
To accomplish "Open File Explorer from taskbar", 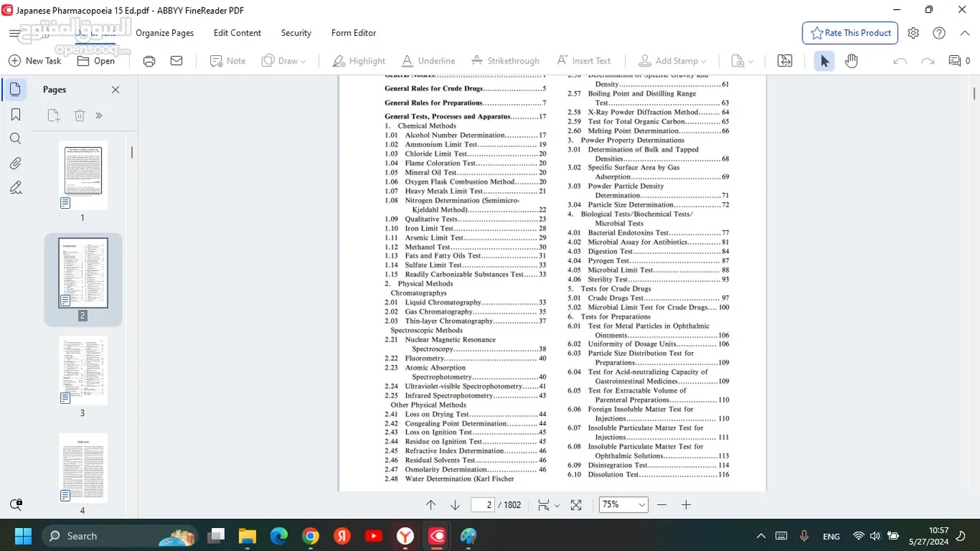I will [x=246, y=536].
